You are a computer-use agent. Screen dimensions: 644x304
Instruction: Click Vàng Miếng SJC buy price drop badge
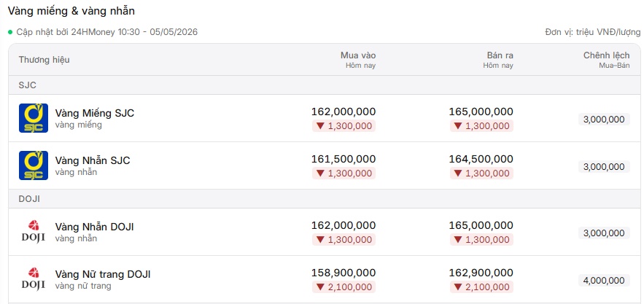coord(344,125)
